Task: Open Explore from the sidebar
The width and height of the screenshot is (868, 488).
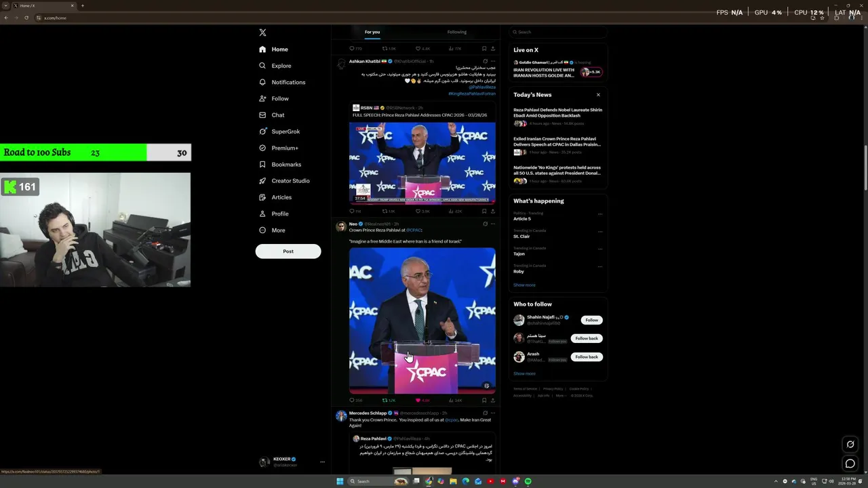Action: (275, 66)
